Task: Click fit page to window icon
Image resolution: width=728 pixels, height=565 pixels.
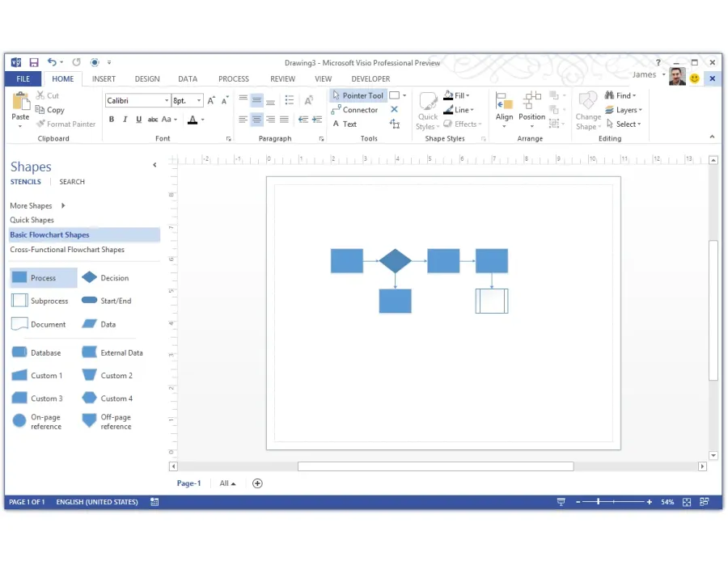Action: coord(687,502)
